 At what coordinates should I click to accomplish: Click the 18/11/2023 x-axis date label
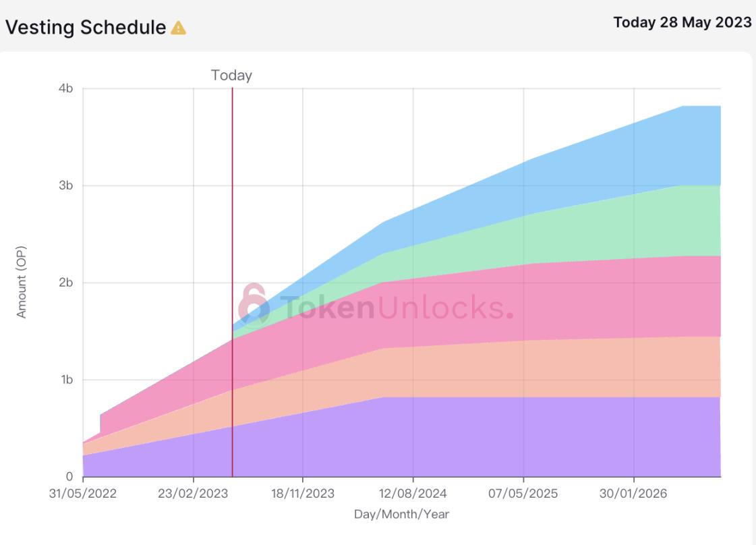pyautogui.click(x=303, y=494)
